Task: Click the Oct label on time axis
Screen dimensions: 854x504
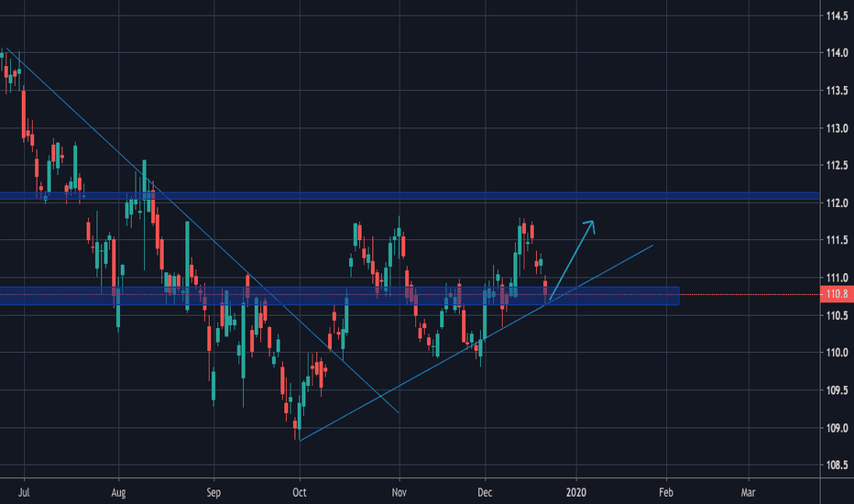Action: (300, 493)
